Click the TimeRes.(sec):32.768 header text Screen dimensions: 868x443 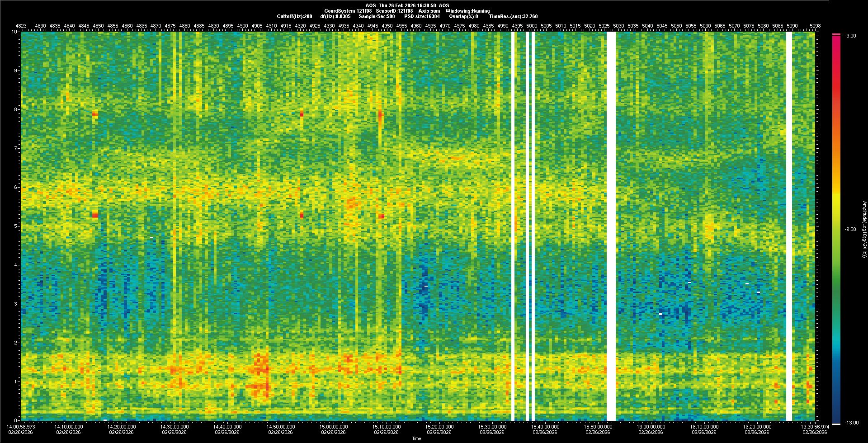(513, 16)
